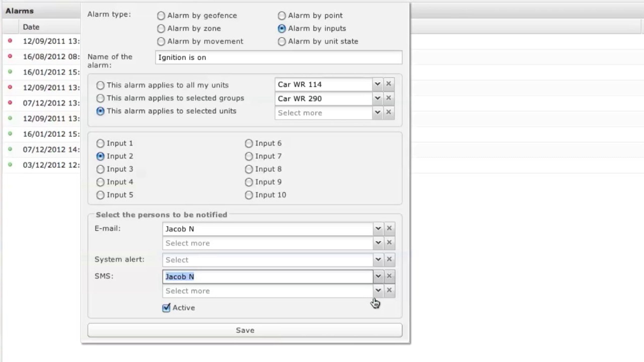Viewport: 644px width, 362px height.
Task: Click the X beside units Select more
Action: pos(388,112)
